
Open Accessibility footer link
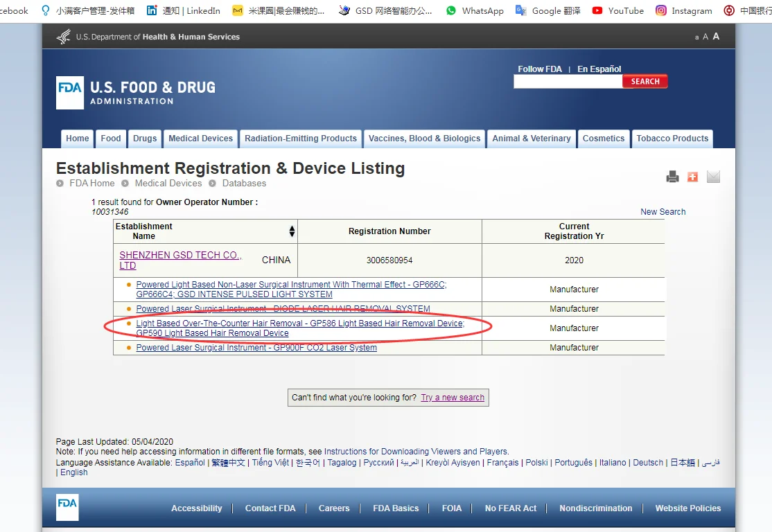coord(196,508)
